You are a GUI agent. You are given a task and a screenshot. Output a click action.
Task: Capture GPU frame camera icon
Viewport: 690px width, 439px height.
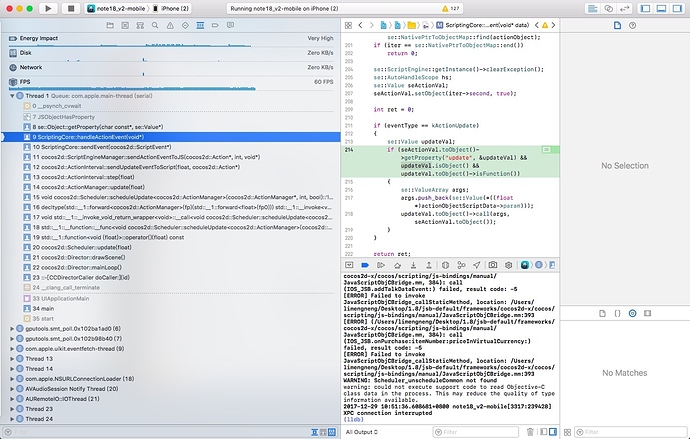click(493, 265)
